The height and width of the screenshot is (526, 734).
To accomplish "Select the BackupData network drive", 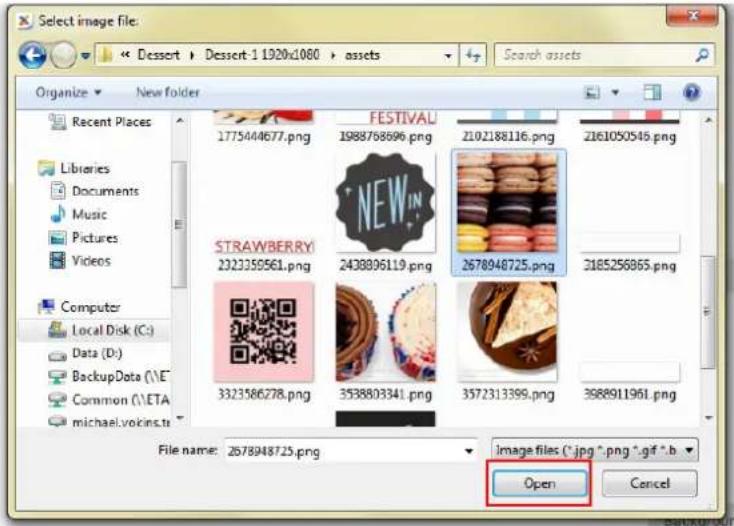I will pyautogui.click(x=121, y=377).
